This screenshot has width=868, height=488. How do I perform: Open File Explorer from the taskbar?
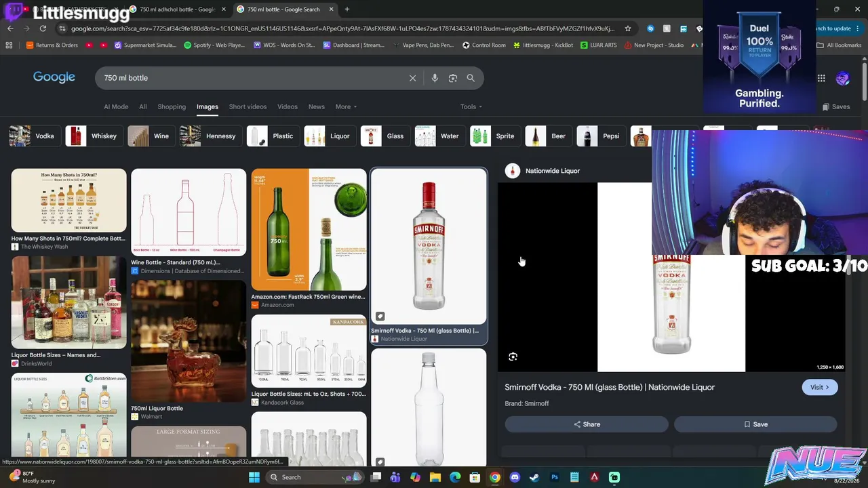[x=435, y=477]
